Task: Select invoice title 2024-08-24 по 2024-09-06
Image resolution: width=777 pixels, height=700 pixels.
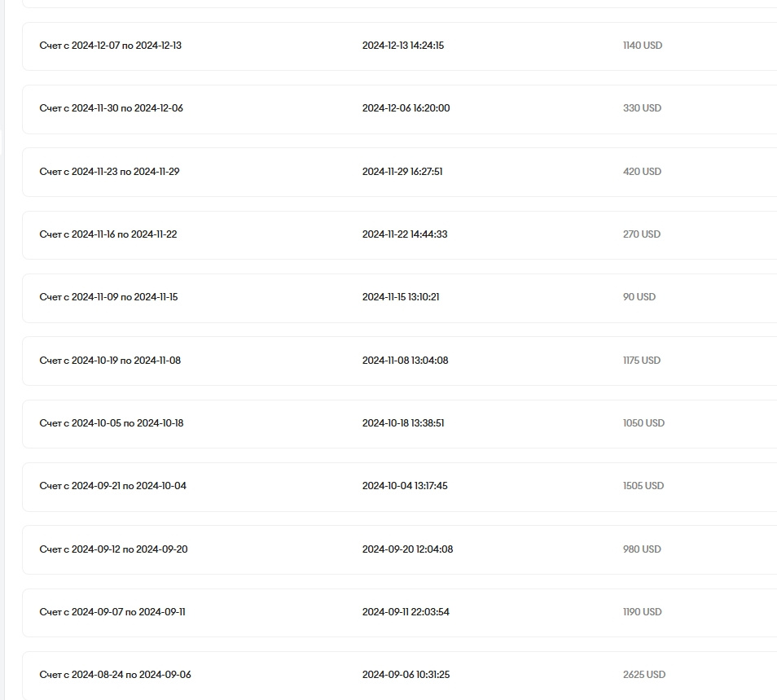Action: (116, 675)
